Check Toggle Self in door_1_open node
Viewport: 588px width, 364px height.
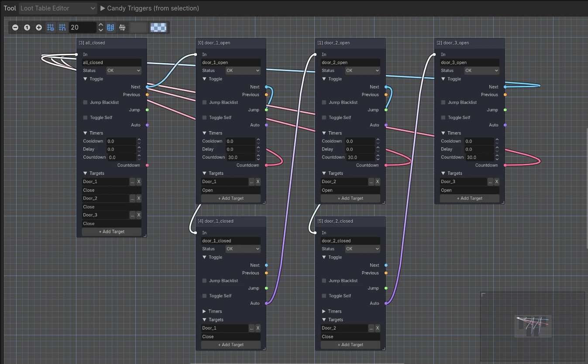coord(205,117)
